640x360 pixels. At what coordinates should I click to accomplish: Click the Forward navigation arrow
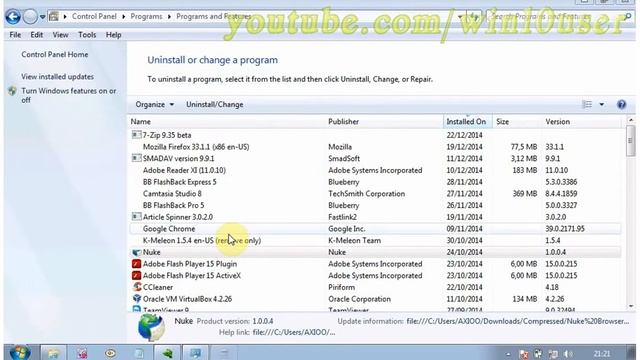click(x=30, y=17)
